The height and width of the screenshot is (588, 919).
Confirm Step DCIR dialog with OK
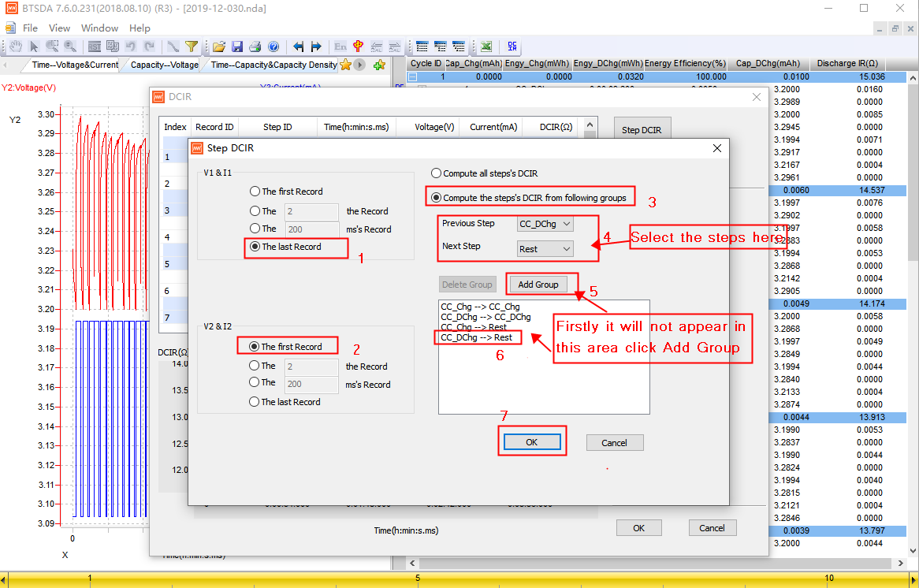point(531,442)
